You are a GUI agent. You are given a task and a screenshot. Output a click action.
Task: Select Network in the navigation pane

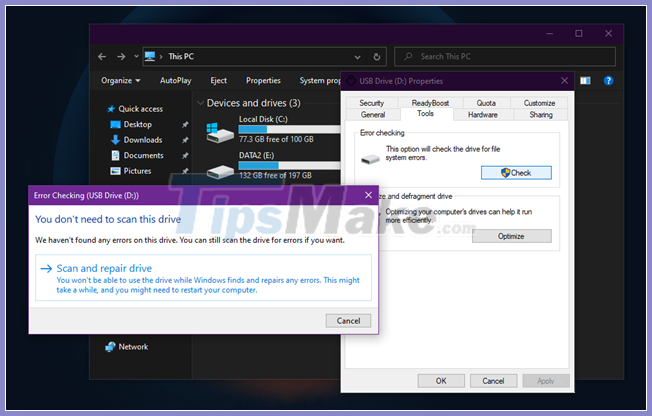126,347
